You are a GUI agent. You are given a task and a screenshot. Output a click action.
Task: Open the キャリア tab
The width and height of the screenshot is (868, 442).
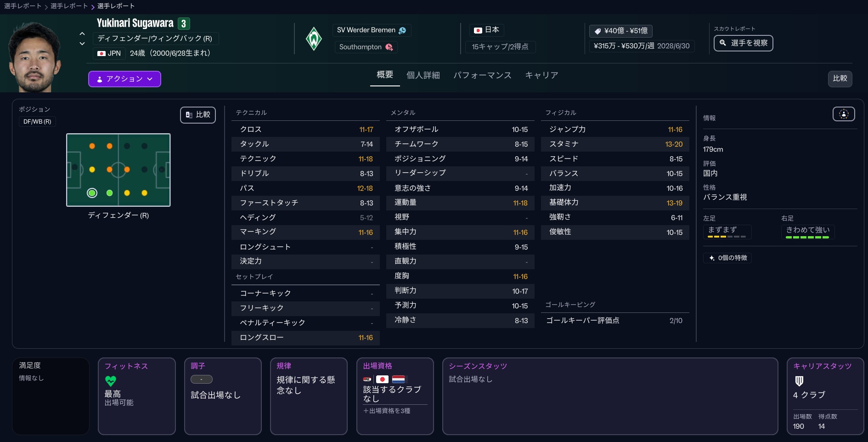coord(541,75)
